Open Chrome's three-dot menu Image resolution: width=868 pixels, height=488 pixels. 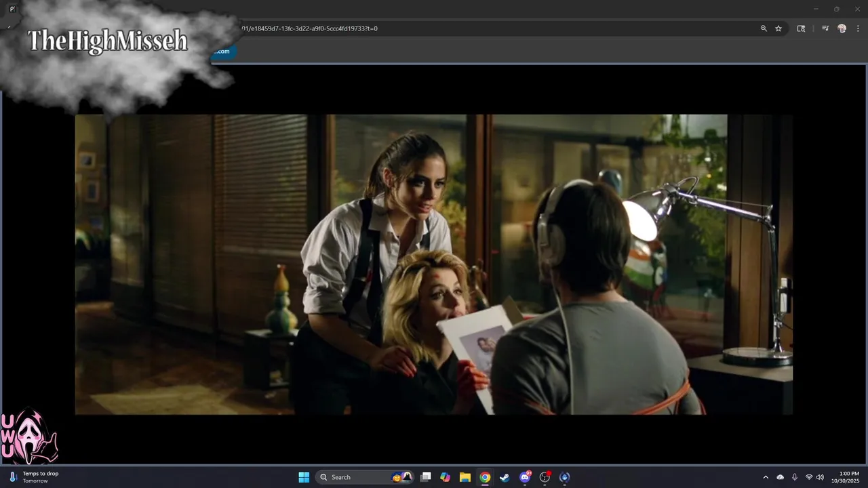coord(858,28)
